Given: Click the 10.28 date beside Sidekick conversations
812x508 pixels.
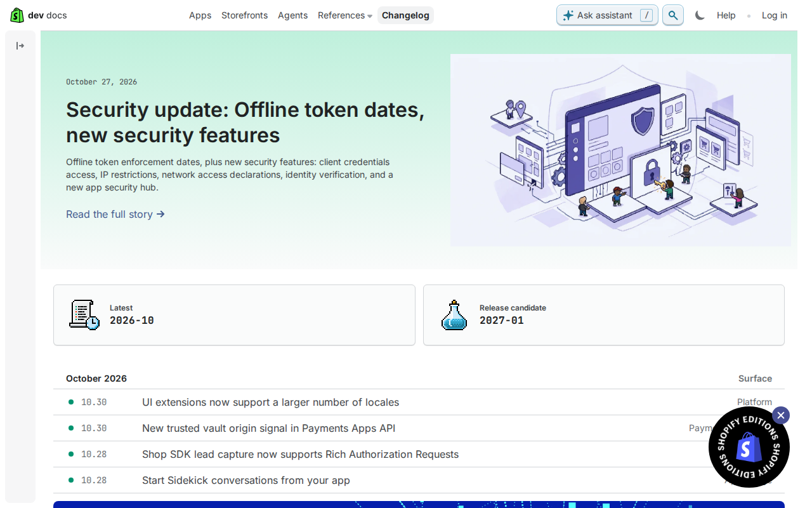Looking at the screenshot, I should coord(94,480).
